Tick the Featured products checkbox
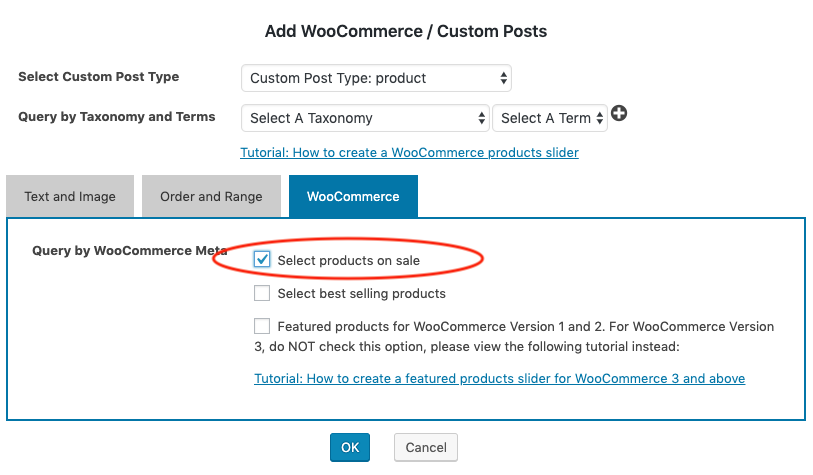 (x=262, y=326)
